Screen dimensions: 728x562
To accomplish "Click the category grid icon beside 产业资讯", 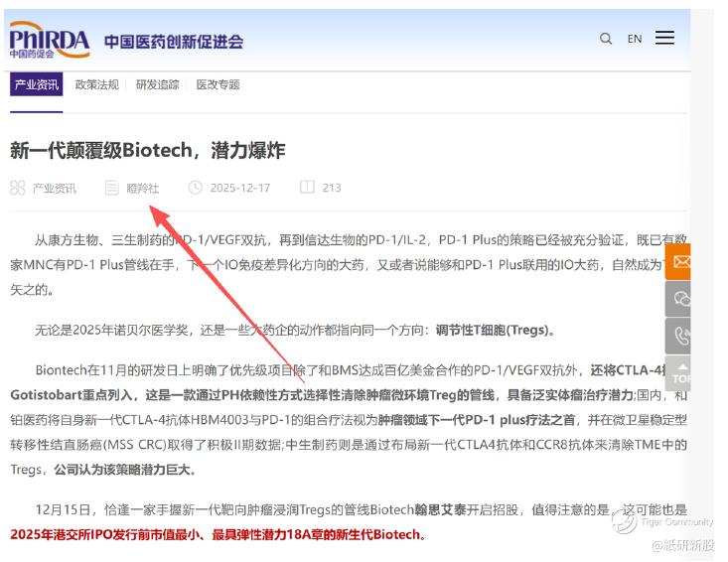I will pos(17,188).
